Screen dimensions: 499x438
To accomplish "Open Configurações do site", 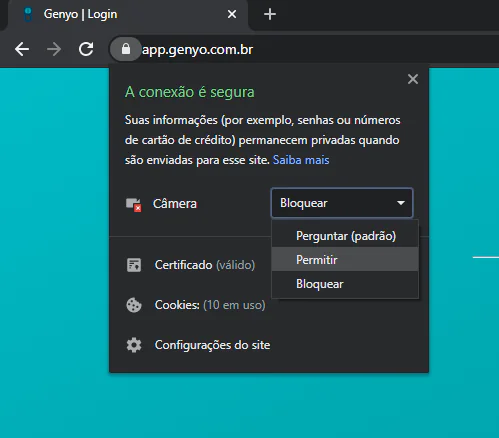I will 212,345.
